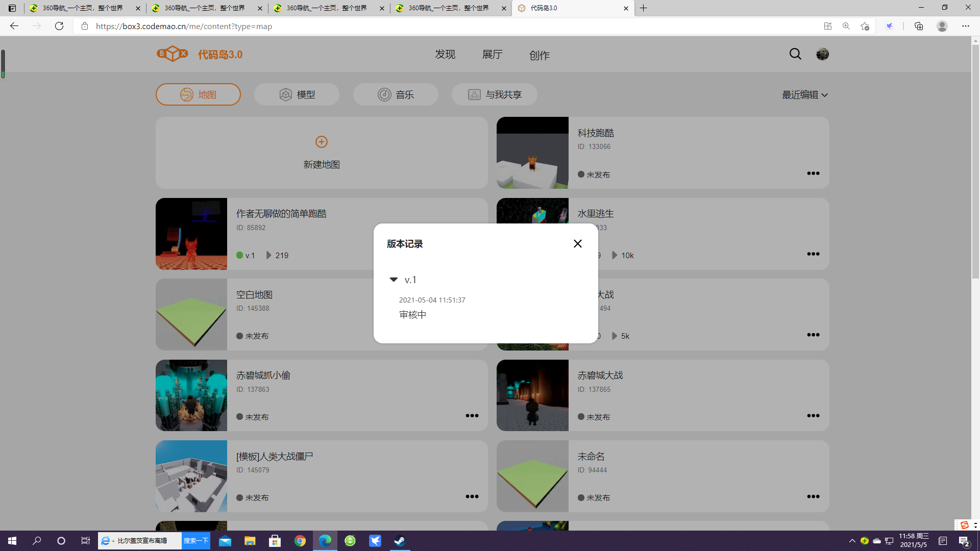Open the 赤碧城大战 thumbnail
The height and width of the screenshot is (551, 980).
(x=532, y=395)
